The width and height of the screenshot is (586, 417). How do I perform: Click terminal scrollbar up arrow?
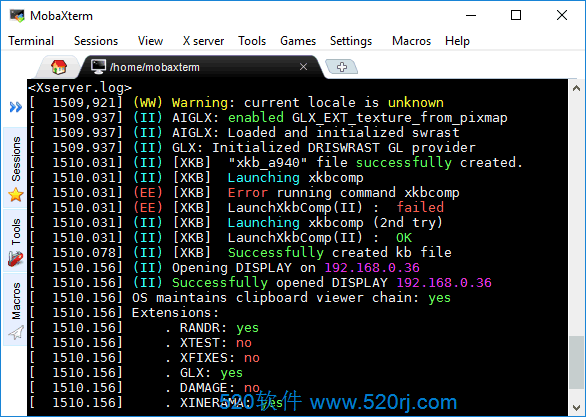click(576, 88)
